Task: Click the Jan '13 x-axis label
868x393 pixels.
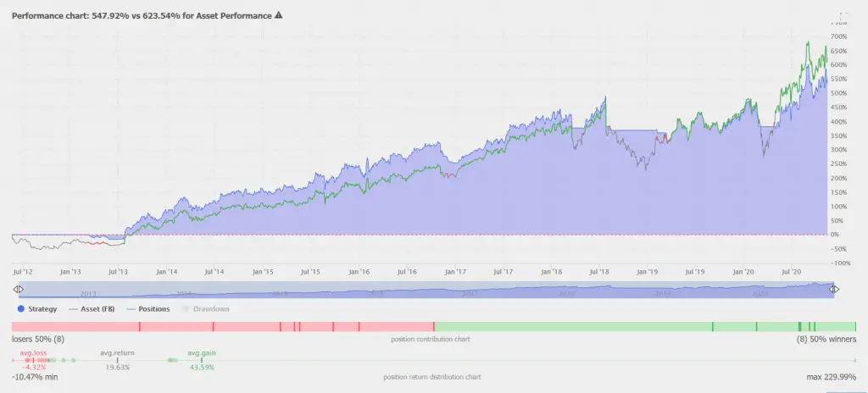Action: click(70, 272)
